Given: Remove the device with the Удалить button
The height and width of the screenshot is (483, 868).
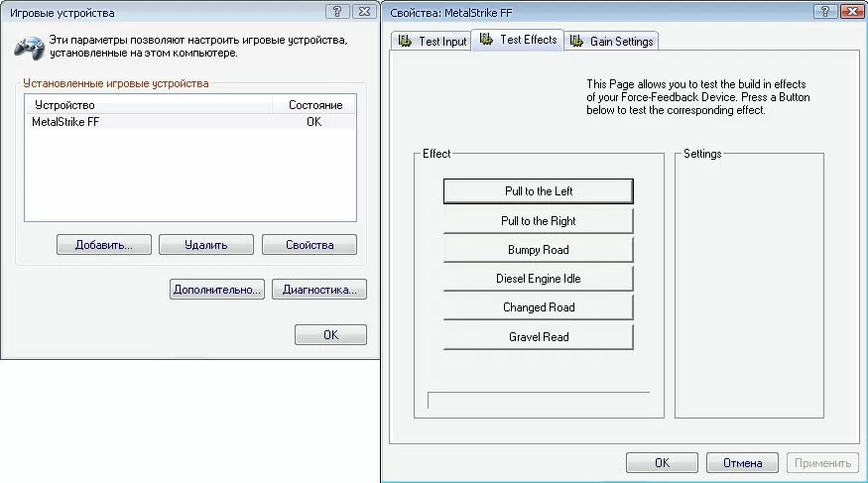Looking at the screenshot, I should pos(205,245).
